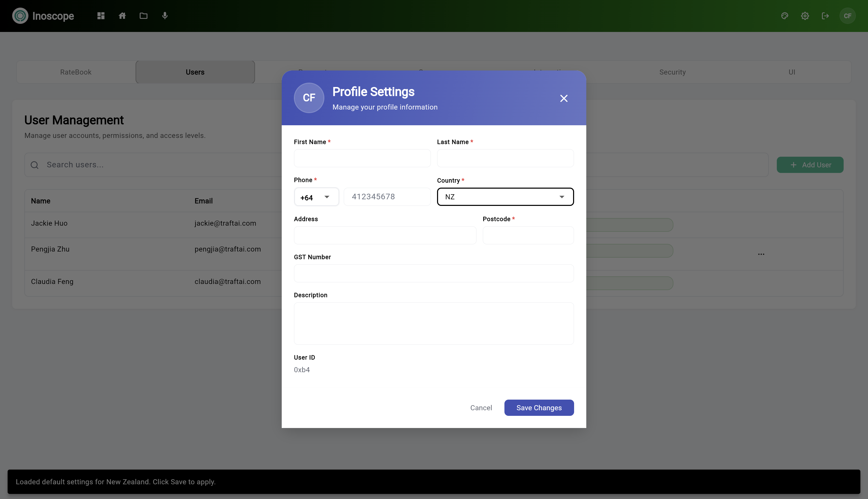Open the Country selector chevron
Viewport: 868px width, 499px height.
tap(562, 197)
